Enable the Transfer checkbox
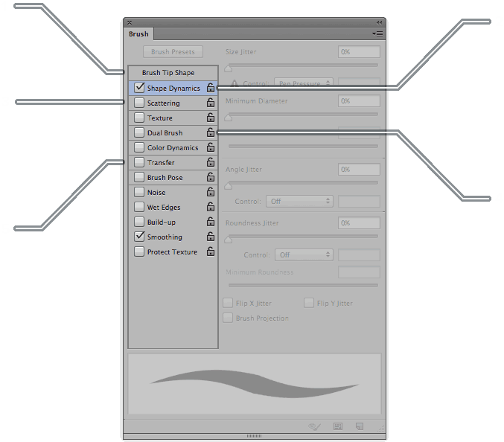The width and height of the screenshot is (504, 442). (139, 162)
